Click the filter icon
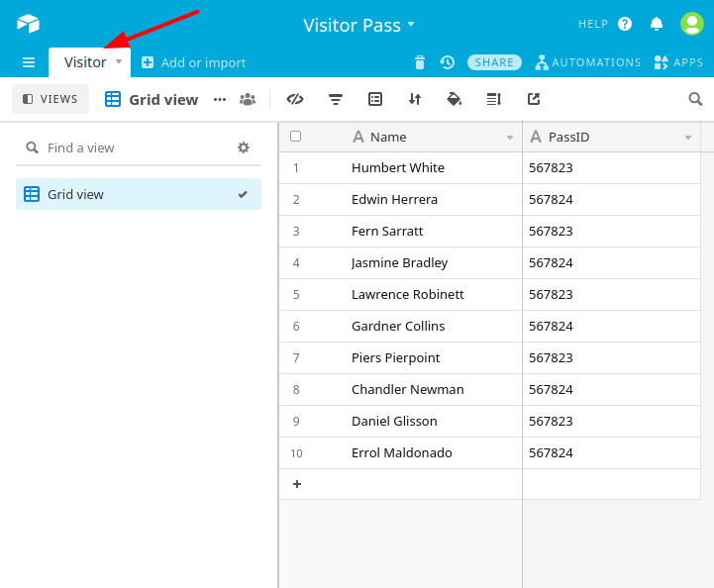714x588 pixels. (x=336, y=99)
